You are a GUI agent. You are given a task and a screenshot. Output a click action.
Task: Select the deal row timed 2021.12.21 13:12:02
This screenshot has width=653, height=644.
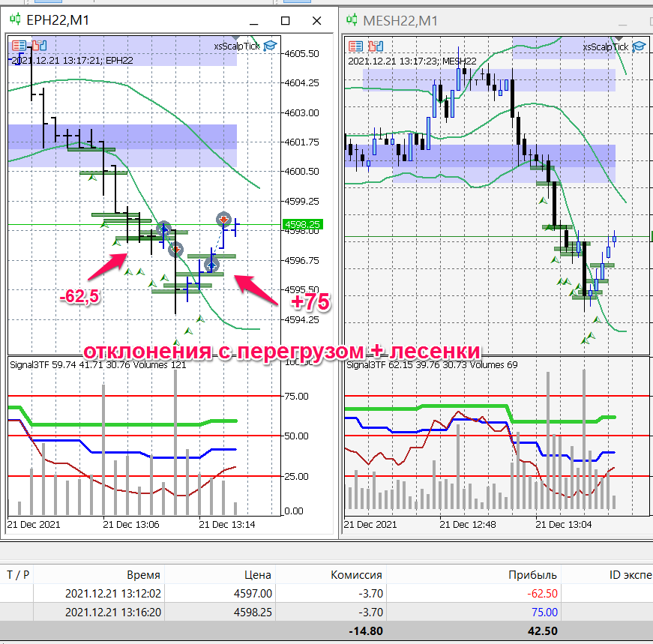coord(327,593)
